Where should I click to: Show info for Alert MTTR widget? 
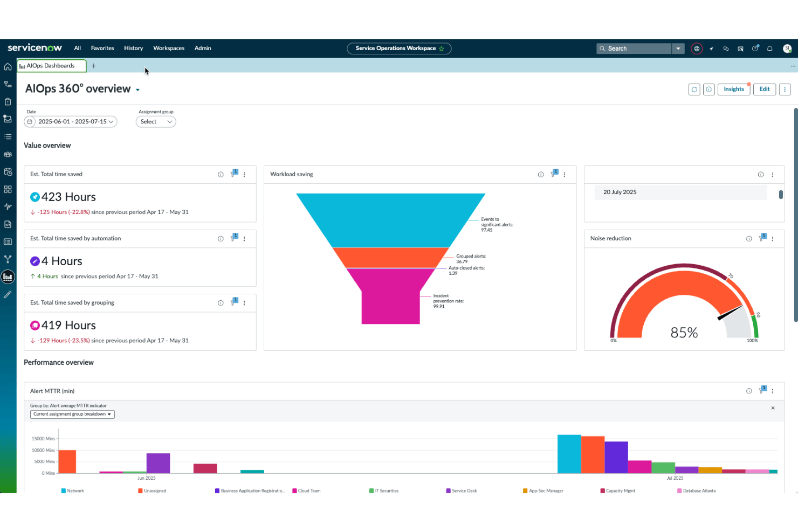(749, 391)
